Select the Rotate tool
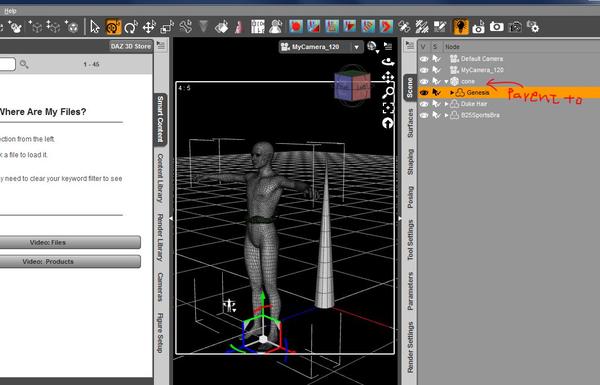 pyautogui.click(x=131, y=27)
